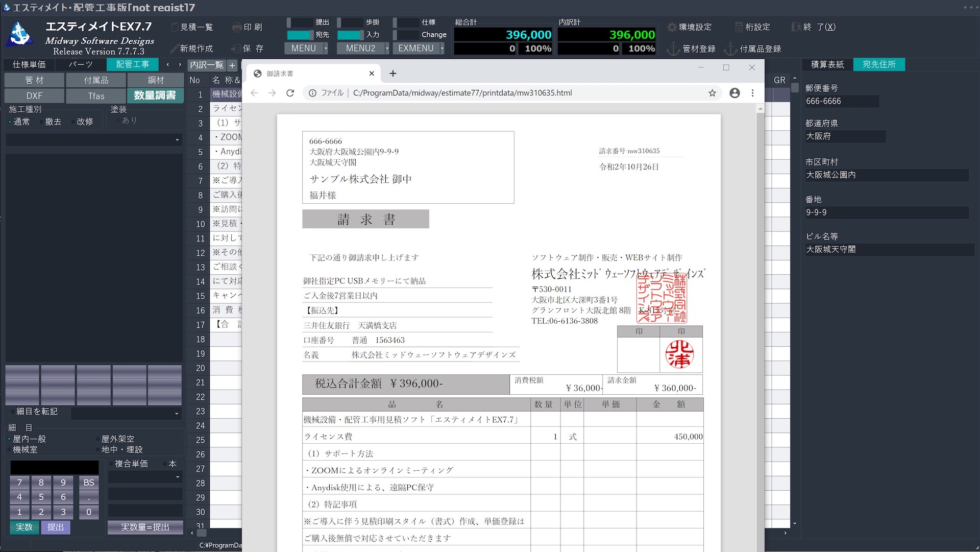Image resolution: width=980 pixels, height=552 pixels.
Task: Toggle the 宛先 switch
Action: pos(300,35)
